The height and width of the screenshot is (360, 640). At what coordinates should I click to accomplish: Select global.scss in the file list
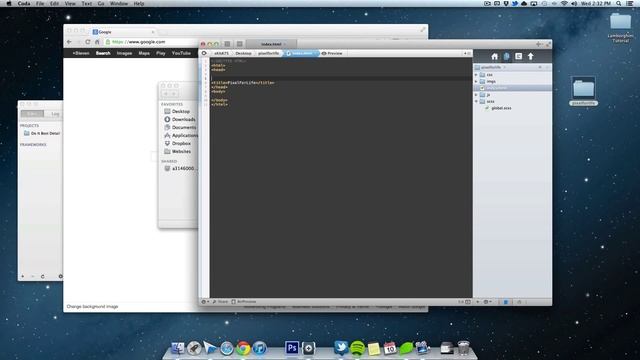tap(501, 108)
